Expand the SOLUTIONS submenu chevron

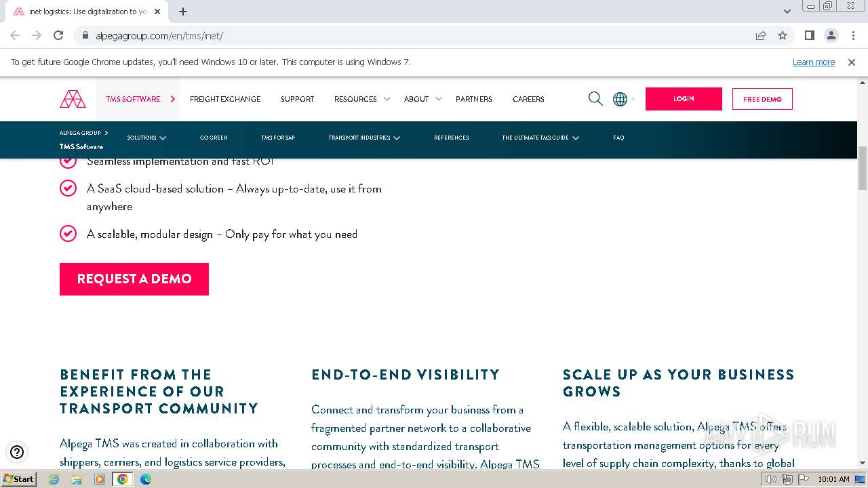[163, 138]
